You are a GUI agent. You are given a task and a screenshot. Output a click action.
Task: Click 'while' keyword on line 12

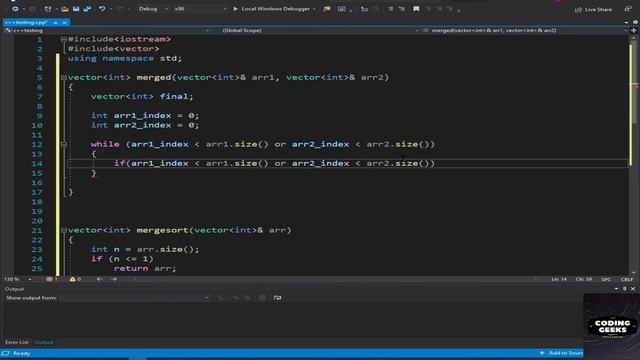pos(105,144)
